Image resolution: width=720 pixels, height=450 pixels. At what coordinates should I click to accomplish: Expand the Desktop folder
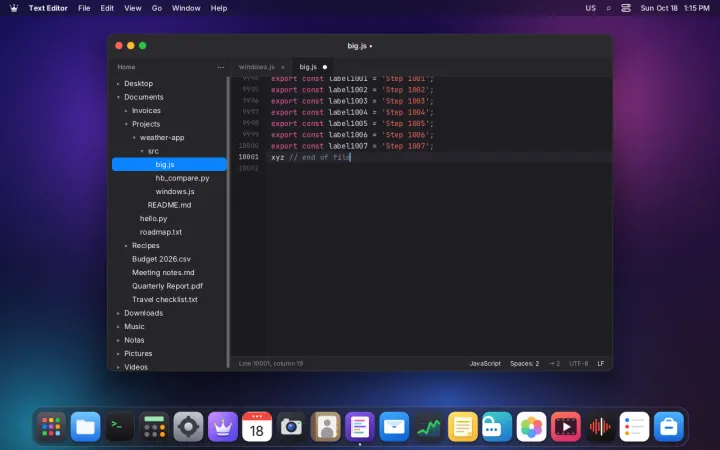118,84
